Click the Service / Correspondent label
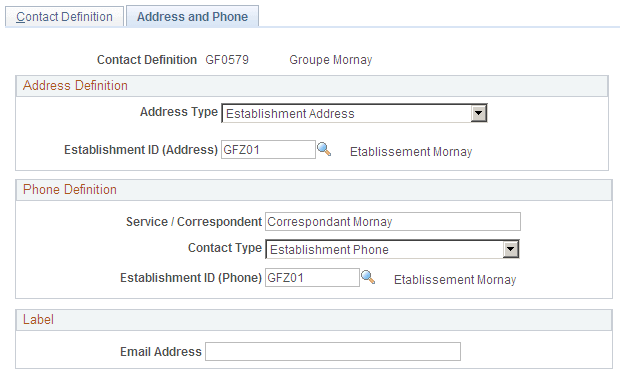 click(194, 222)
